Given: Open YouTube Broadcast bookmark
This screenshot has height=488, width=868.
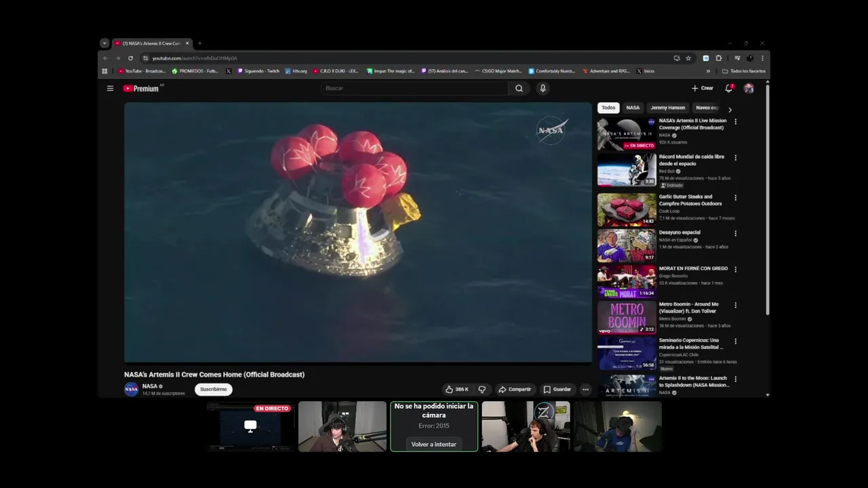Looking at the screenshot, I should pos(142,71).
